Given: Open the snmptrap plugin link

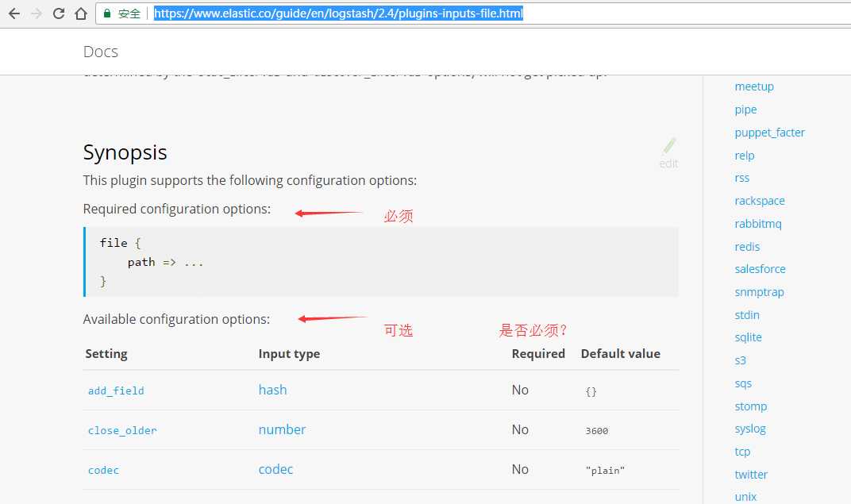Looking at the screenshot, I should tap(759, 292).
